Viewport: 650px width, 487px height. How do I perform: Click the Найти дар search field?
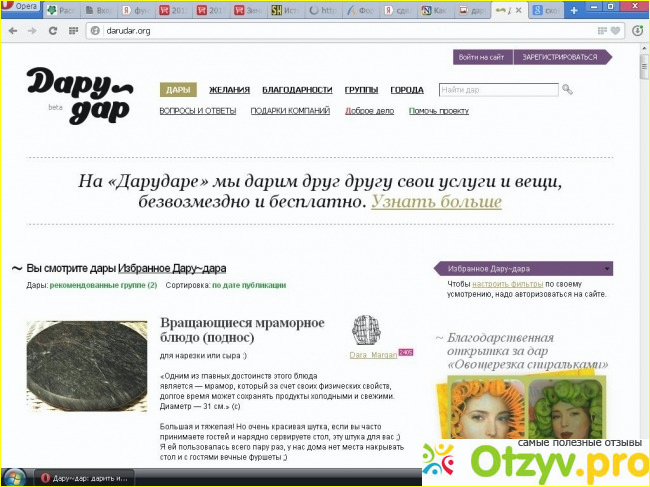[497, 90]
